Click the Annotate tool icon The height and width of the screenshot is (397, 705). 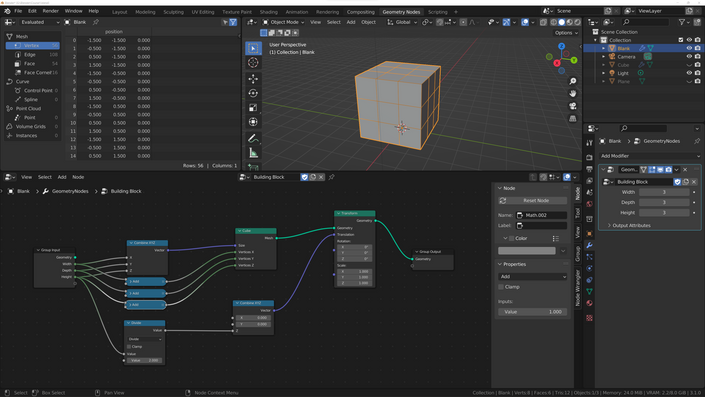[x=253, y=138]
